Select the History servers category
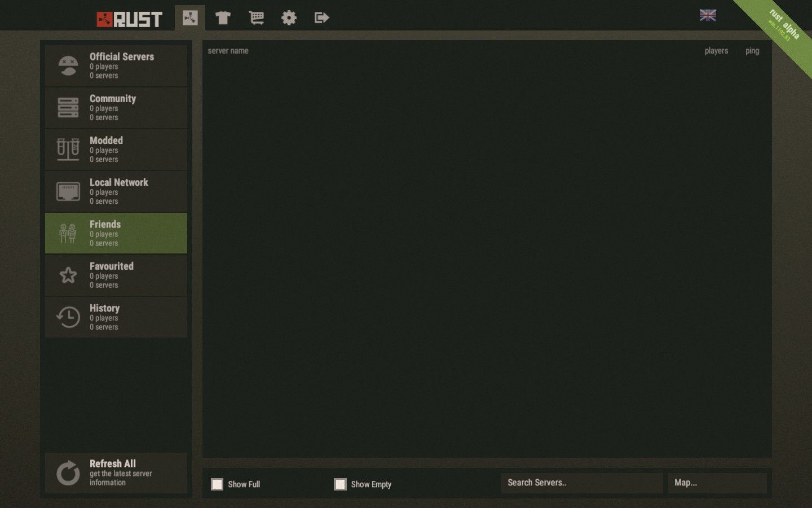The height and width of the screenshot is (508, 812). click(116, 317)
